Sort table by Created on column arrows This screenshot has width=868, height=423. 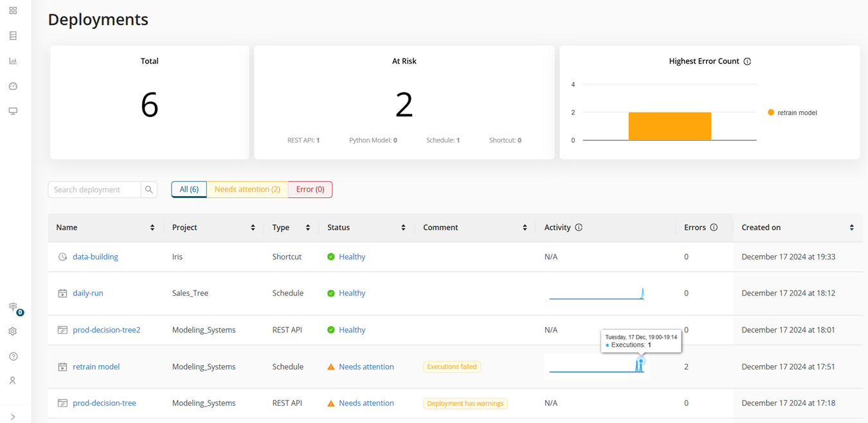click(852, 228)
